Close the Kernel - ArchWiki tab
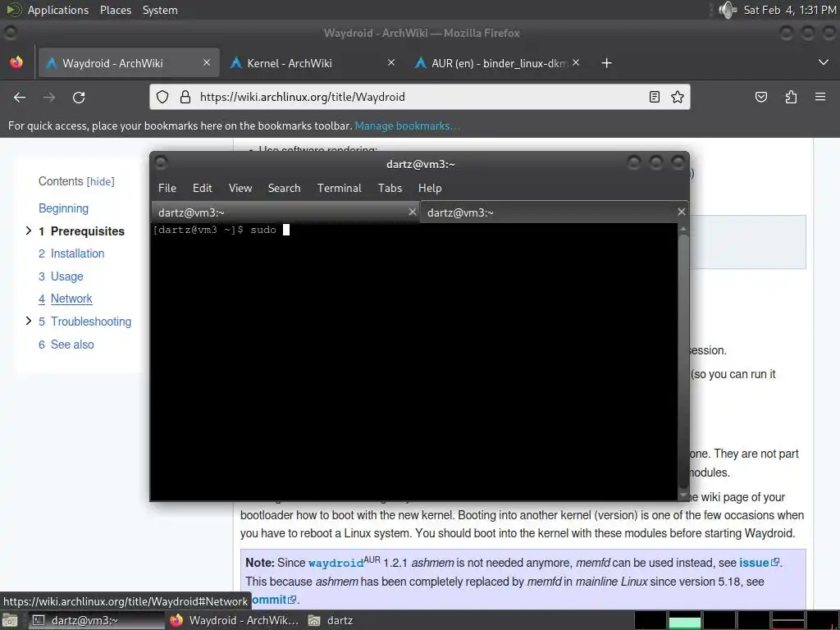 (391, 62)
